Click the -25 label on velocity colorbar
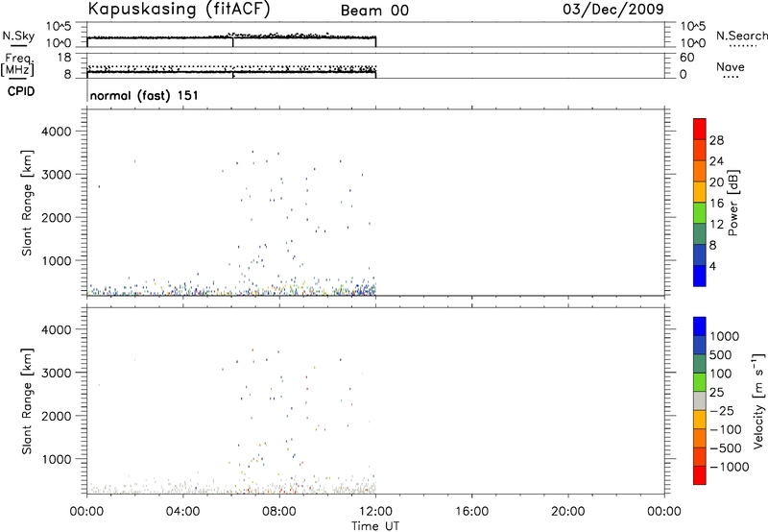This screenshot has height=532, width=768. point(721,411)
